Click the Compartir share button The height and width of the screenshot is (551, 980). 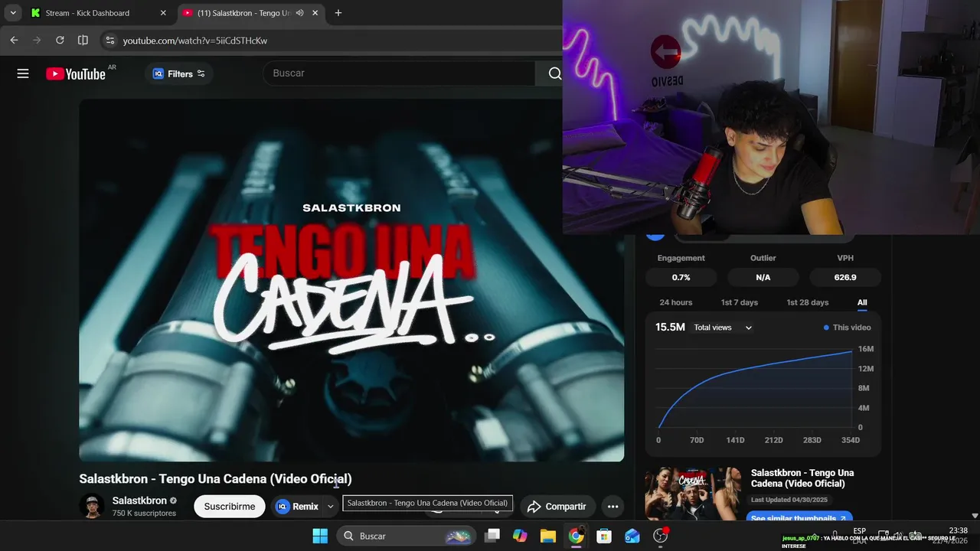point(557,507)
